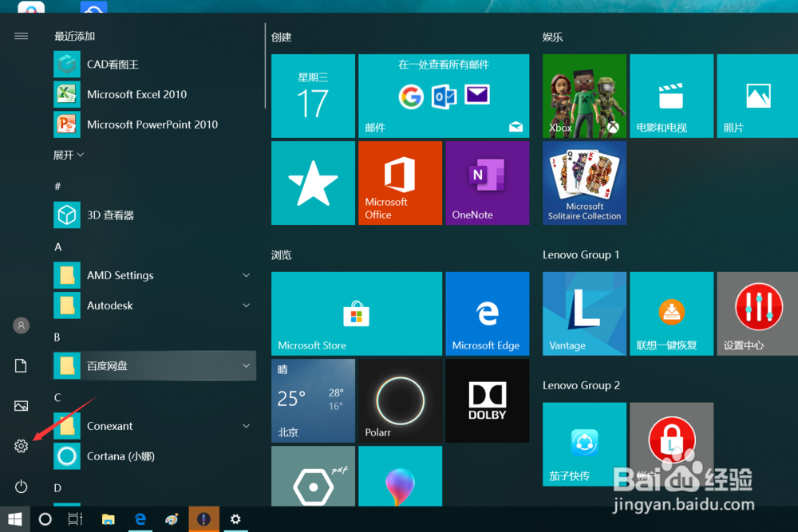The height and width of the screenshot is (532, 798).
Task: Click the 创建 tile group title
Action: pyautogui.click(x=282, y=37)
